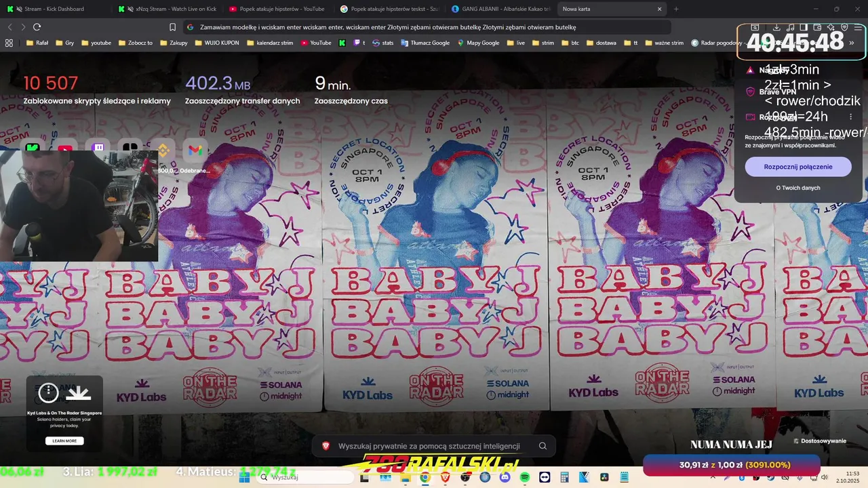The width and height of the screenshot is (868, 488).
Task: Go forward to next page
Action: pyautogui.click(x=23, y=27)
